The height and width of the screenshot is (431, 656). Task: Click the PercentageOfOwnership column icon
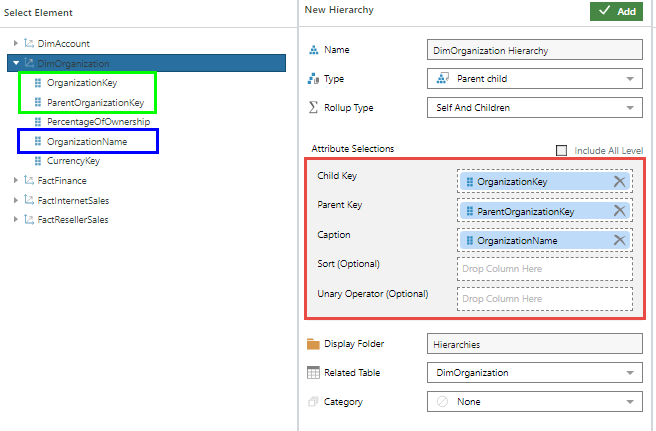tap(39, 121)
